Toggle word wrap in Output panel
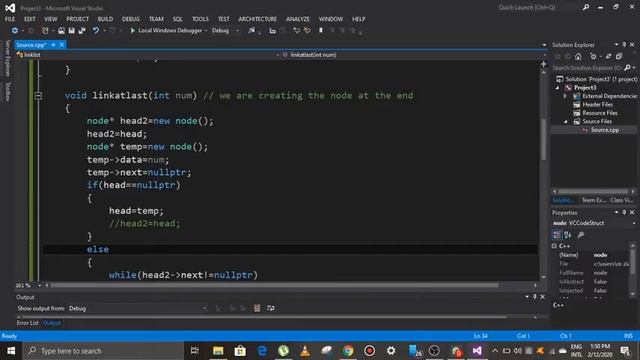 (x=271, y=308)
